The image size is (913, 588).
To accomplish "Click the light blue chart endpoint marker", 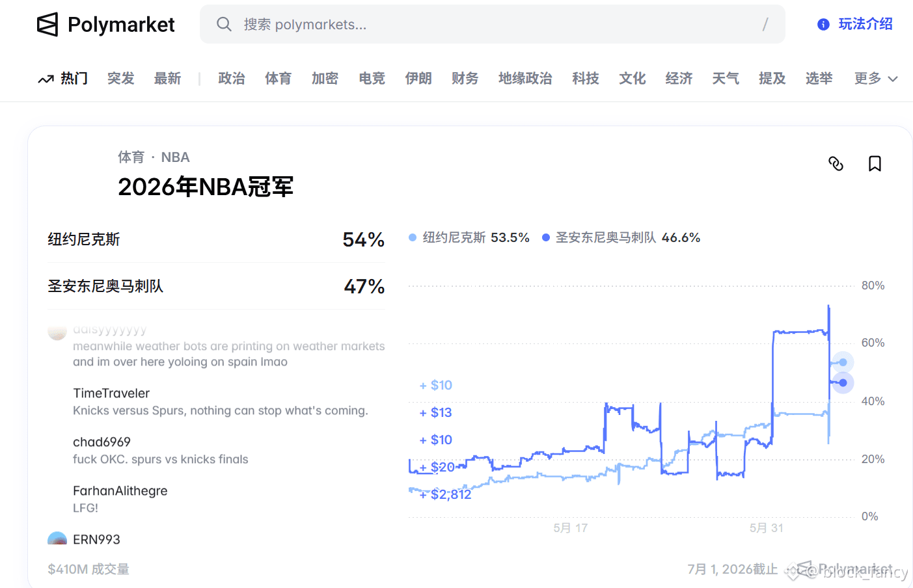I will (843, 362).
